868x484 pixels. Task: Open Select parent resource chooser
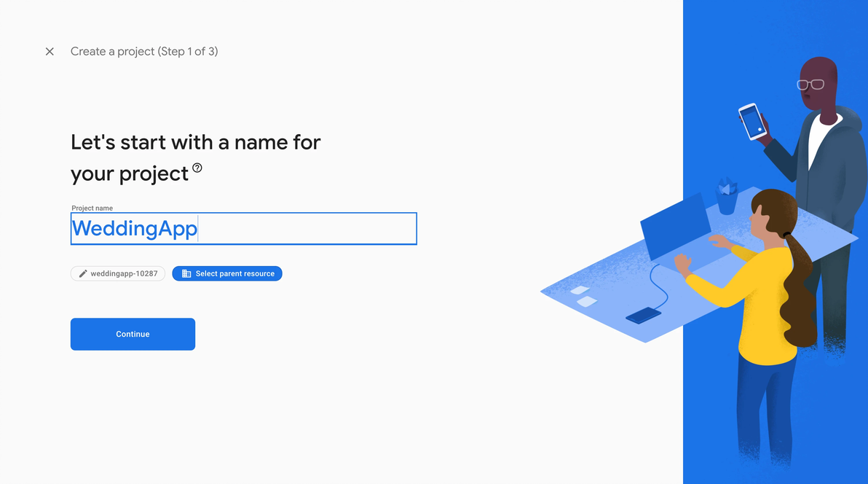pyautogui.click(x=227, y=274)
